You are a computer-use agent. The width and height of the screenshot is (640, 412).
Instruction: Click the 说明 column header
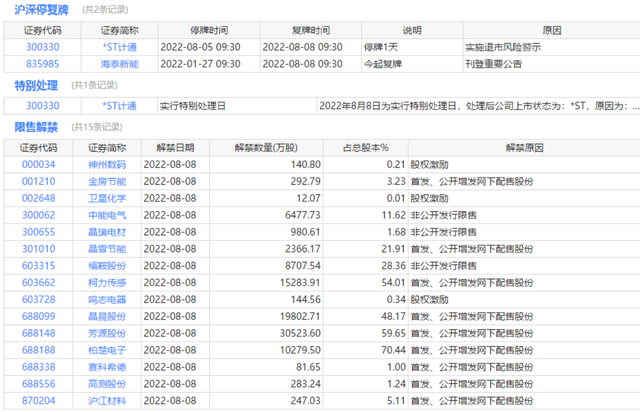coord(412,30)
